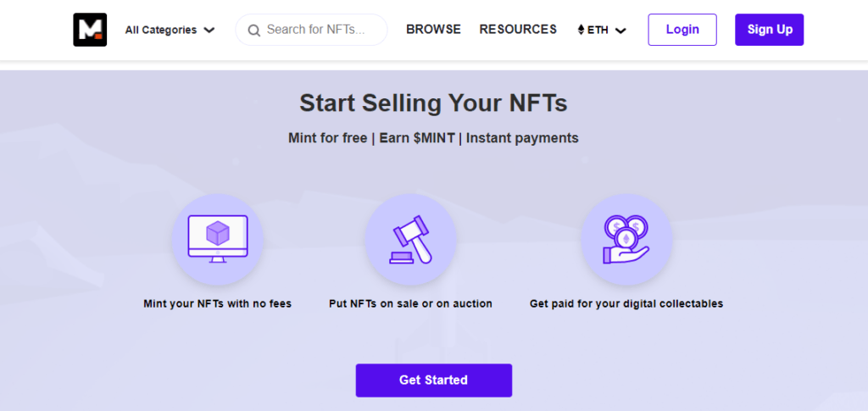Click the chevron beside ETH
Screen dimensions: 868x411
(x=620, y=31)
